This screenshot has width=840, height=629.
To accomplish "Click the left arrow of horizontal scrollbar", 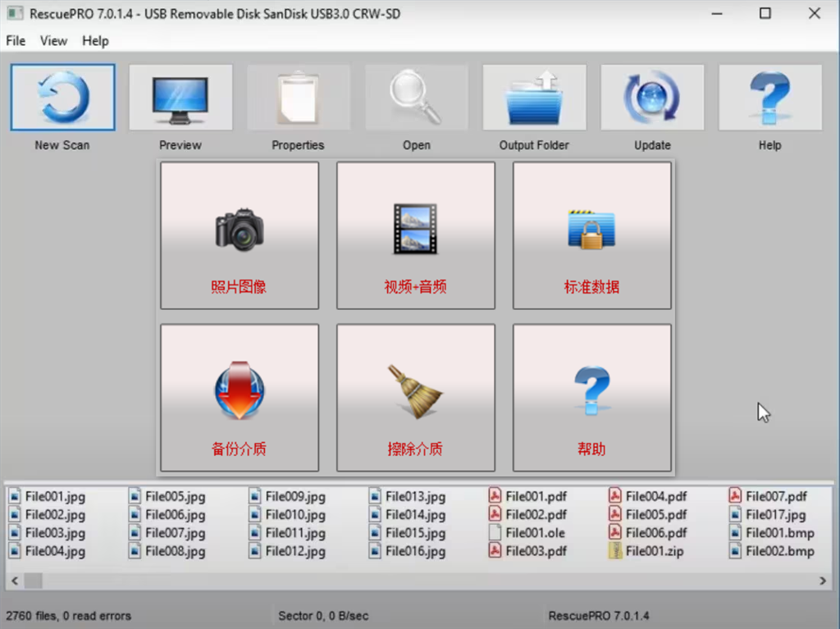I will point(14,581).
